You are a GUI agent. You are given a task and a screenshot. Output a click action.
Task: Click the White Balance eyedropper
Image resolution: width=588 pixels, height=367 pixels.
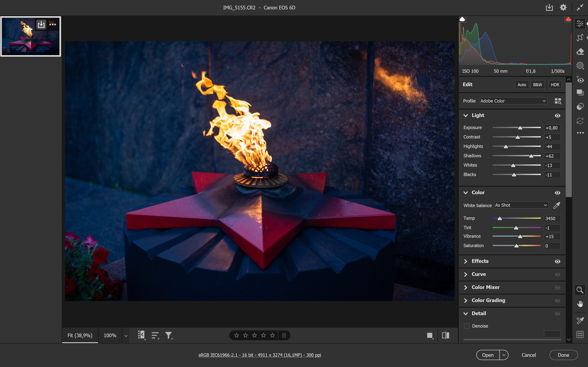point(557,205)
